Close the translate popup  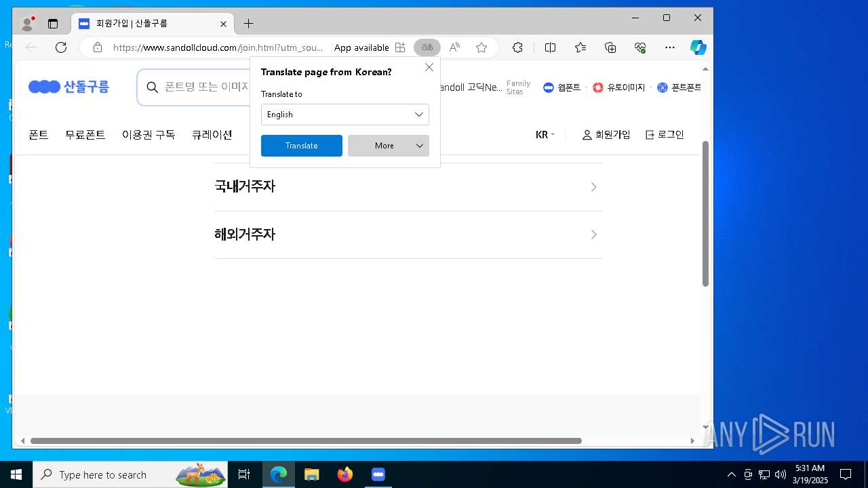point(429,67)
